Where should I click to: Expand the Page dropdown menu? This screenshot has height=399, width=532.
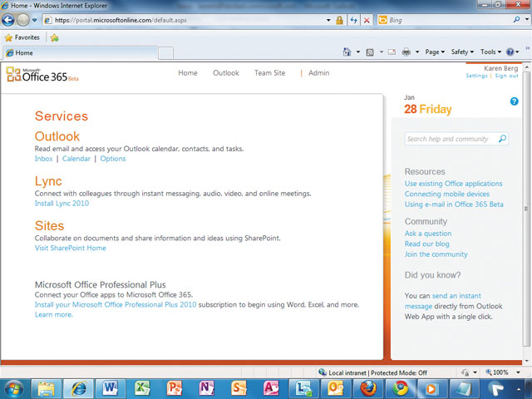pos(436,52)
